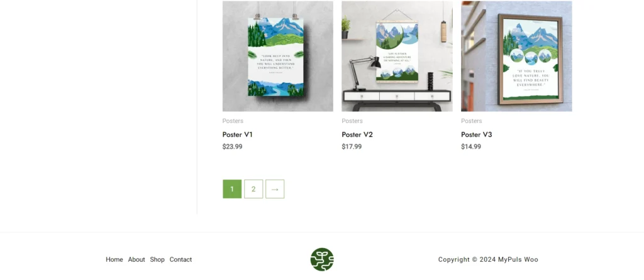Screen dimensions: 644x280
Task: Click Posters category under Poster V1
Action: click(233, 121)
